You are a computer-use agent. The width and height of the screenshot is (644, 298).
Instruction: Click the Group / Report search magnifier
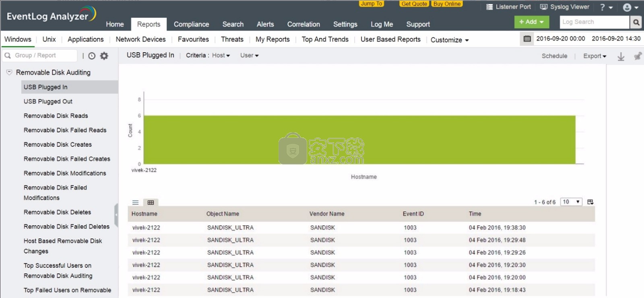pyautogui.click(x=8, y=55)
